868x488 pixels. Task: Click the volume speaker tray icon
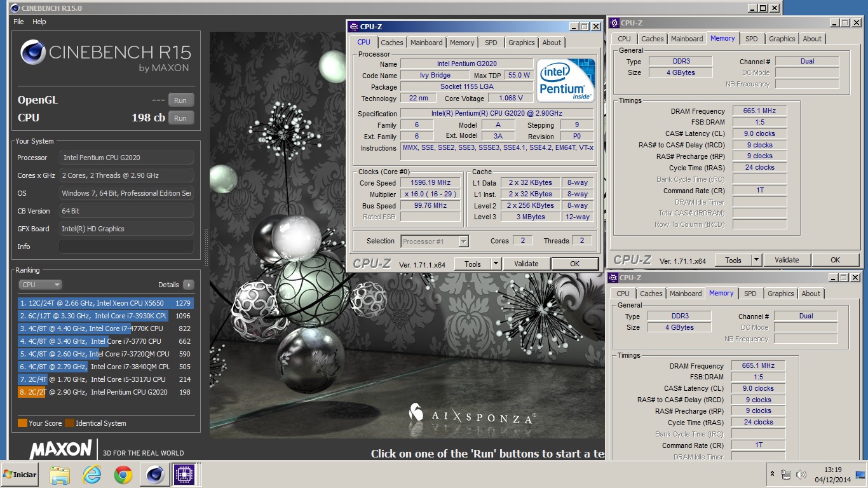pyautogui.click(x=801, y=475)
